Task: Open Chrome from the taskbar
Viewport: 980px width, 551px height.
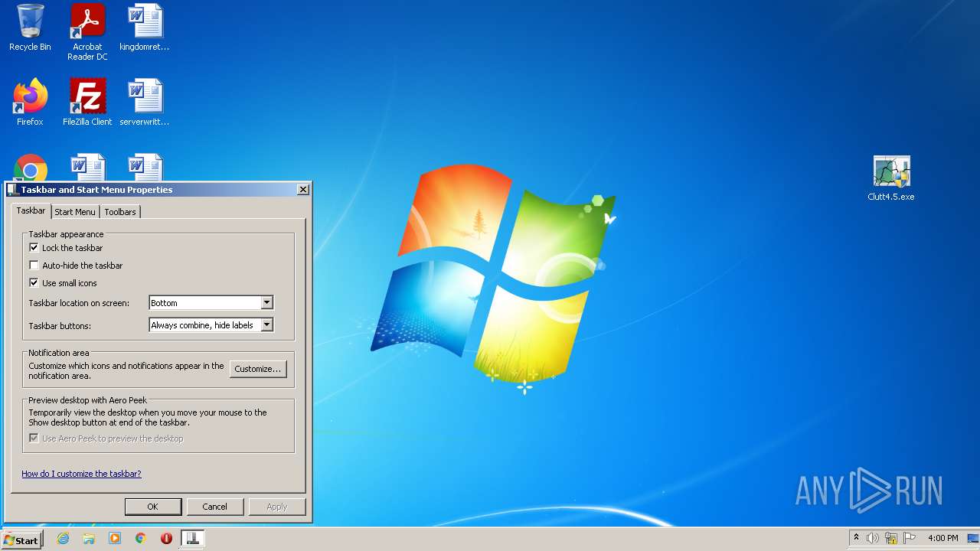Action: [x=141, y=539]
